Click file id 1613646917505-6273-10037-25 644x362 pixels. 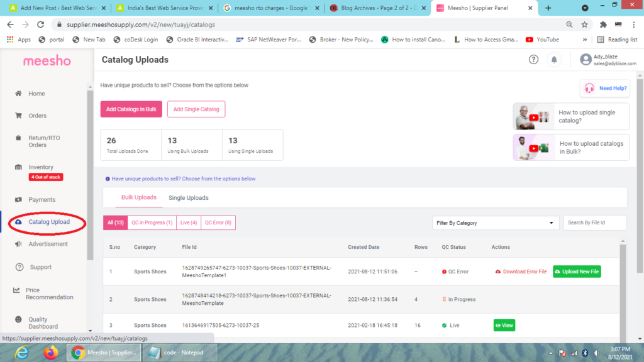tap(221, 325)
